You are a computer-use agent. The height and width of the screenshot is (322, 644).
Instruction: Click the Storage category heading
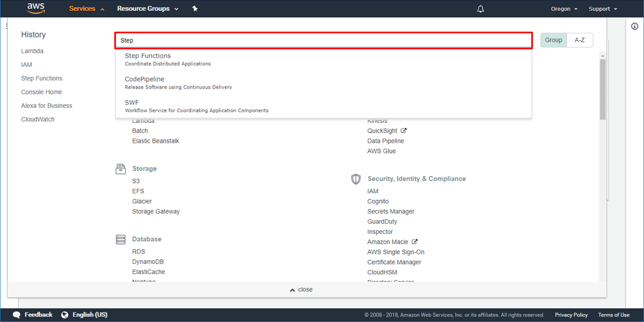pyautogui.click(x=144, y=169)
